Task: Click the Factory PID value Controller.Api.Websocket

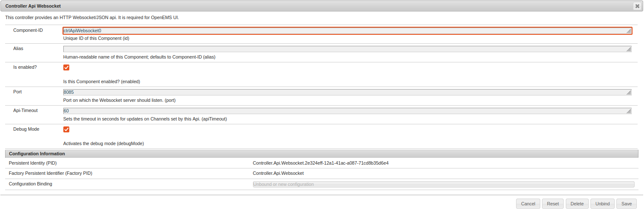Action: click(278, 173)
